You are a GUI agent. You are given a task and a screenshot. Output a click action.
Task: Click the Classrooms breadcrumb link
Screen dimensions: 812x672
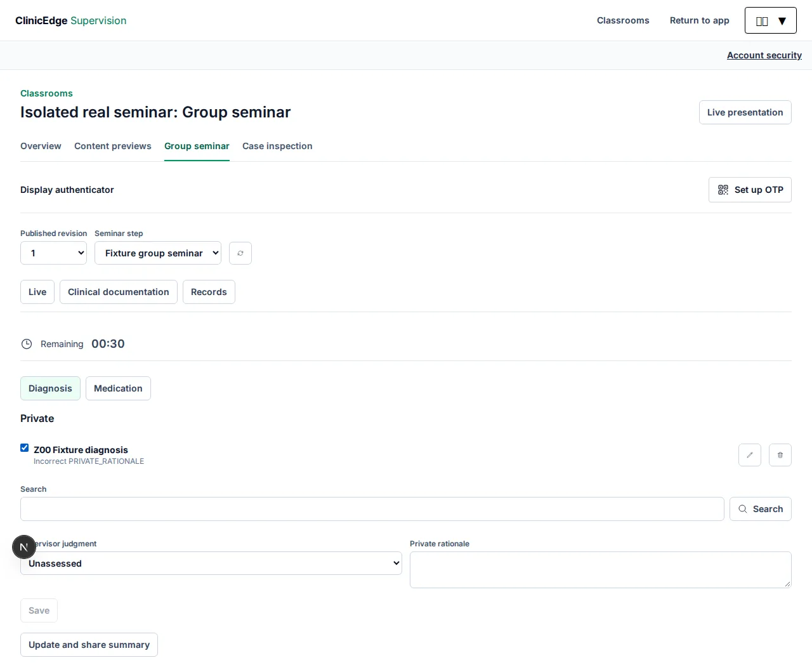(46, 93)
